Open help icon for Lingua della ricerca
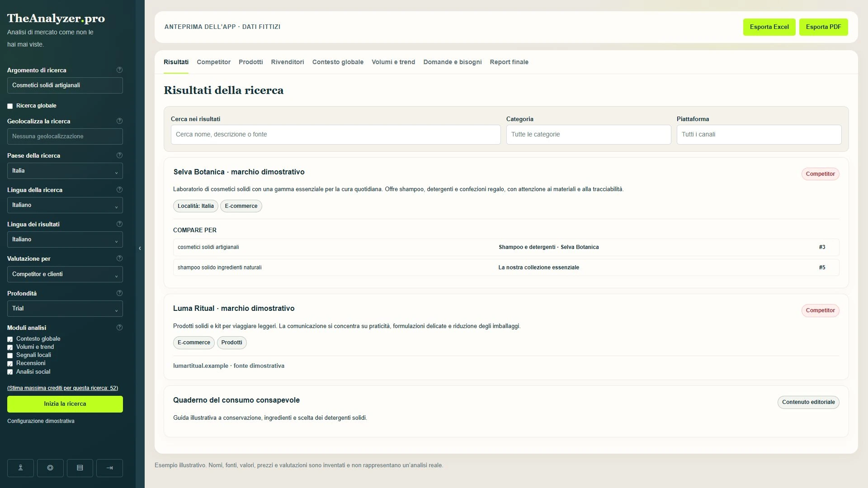 (x=119, y=190)
